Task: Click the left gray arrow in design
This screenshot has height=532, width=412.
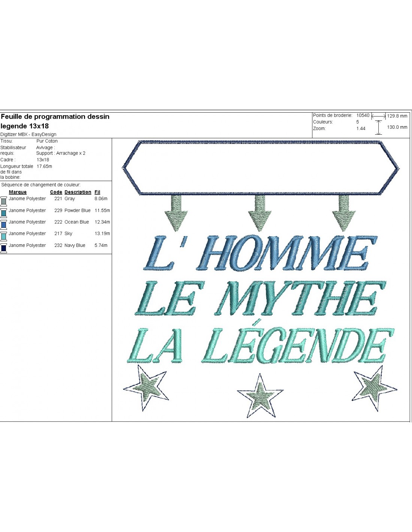Action: click(x=176, y=213)
